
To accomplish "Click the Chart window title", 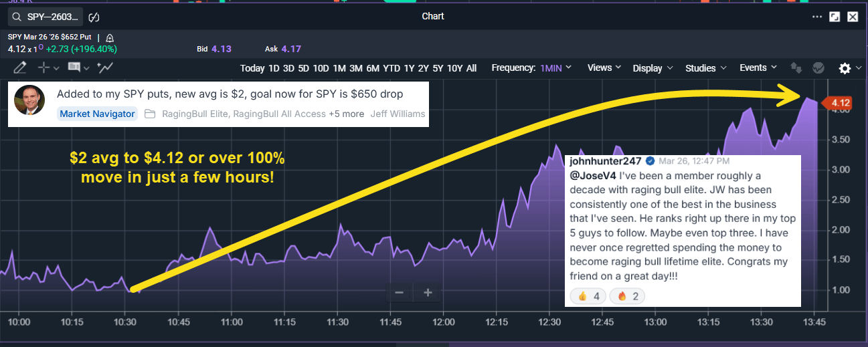I will pyautogui.click(x=433, y=16).
